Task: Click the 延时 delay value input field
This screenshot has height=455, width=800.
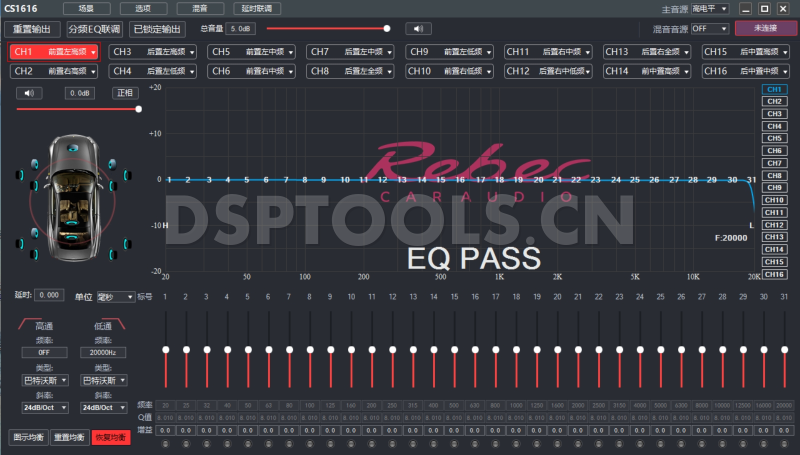Action: 49,296
